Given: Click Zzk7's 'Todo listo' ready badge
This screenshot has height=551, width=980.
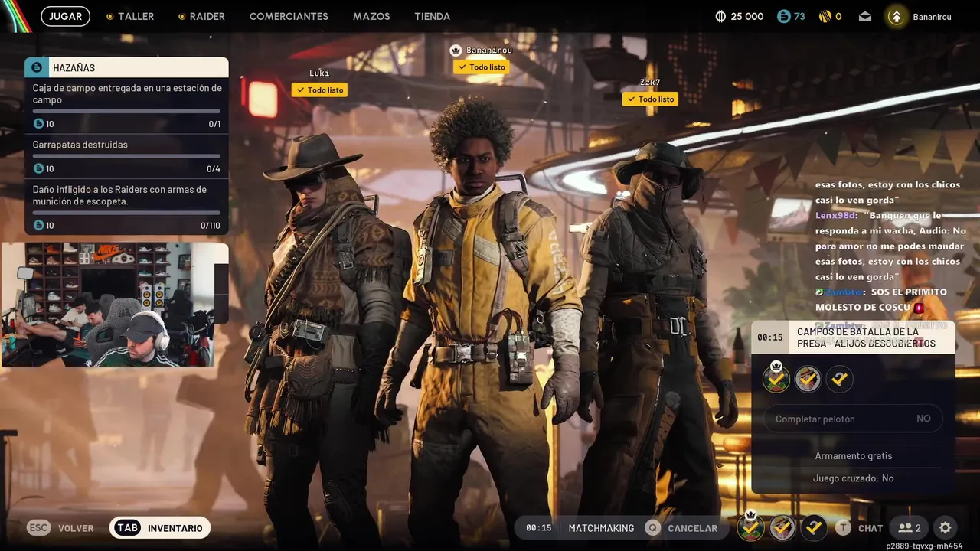Looking at the screenshot, I should [650, 99].
